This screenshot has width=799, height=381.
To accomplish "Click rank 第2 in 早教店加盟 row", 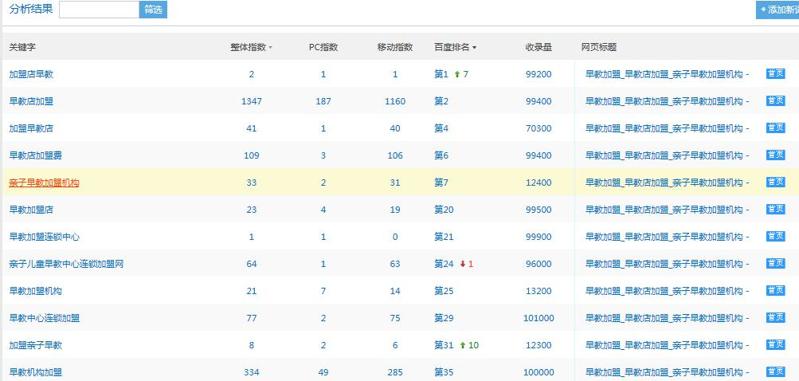I will click(441, 101).
